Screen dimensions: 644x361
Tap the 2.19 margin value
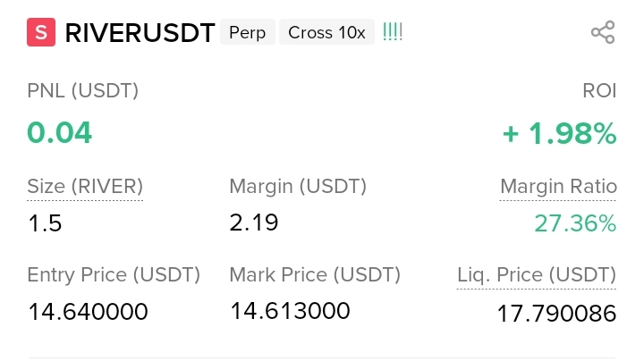[x=254, y=222]
